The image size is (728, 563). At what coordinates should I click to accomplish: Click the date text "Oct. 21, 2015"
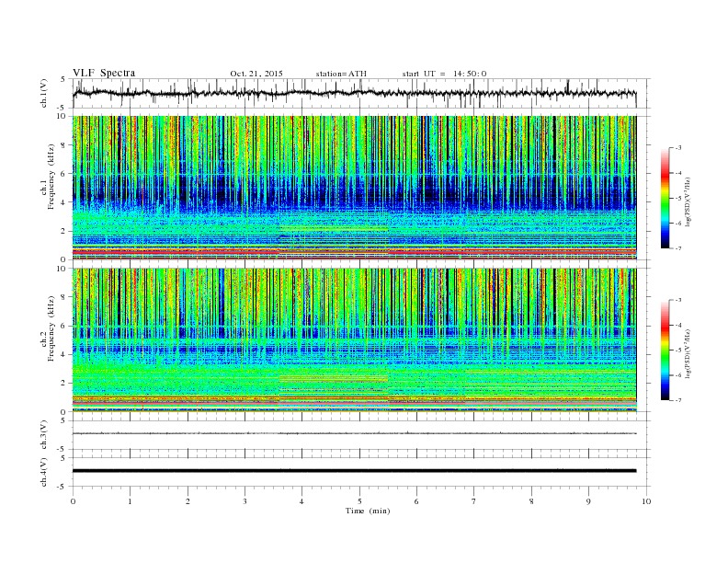point(256,74)
